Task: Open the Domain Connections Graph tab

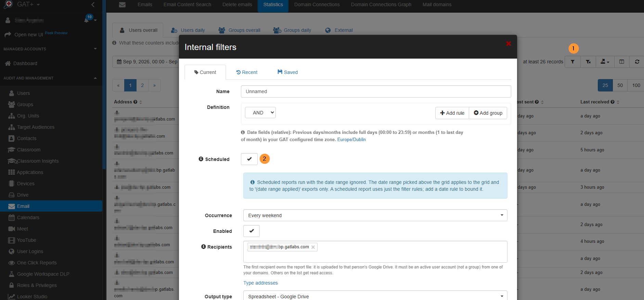Action: tap(381, 5)
